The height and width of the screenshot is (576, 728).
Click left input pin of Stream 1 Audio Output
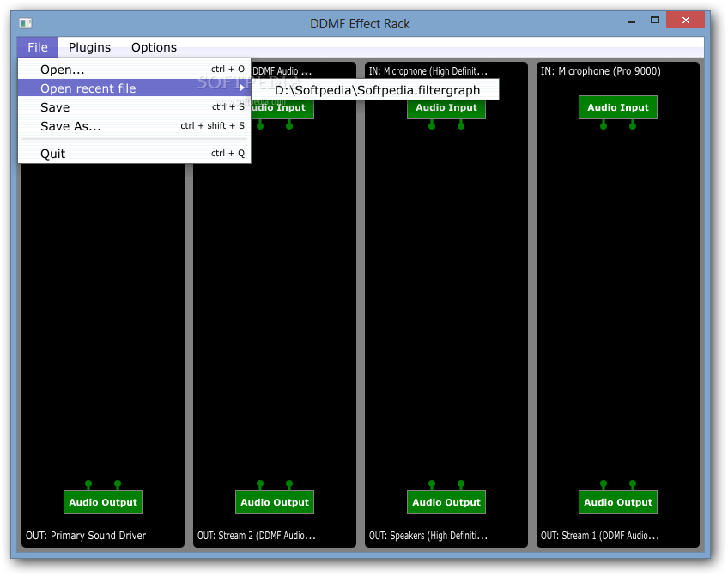(x=604, y=485)
